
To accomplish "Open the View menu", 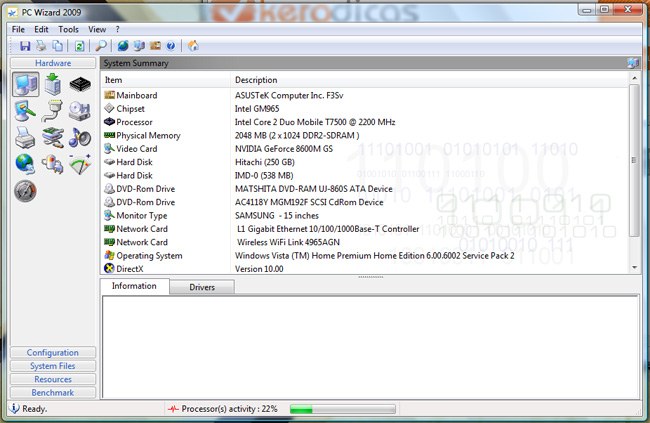I will [x=97, y=29].
